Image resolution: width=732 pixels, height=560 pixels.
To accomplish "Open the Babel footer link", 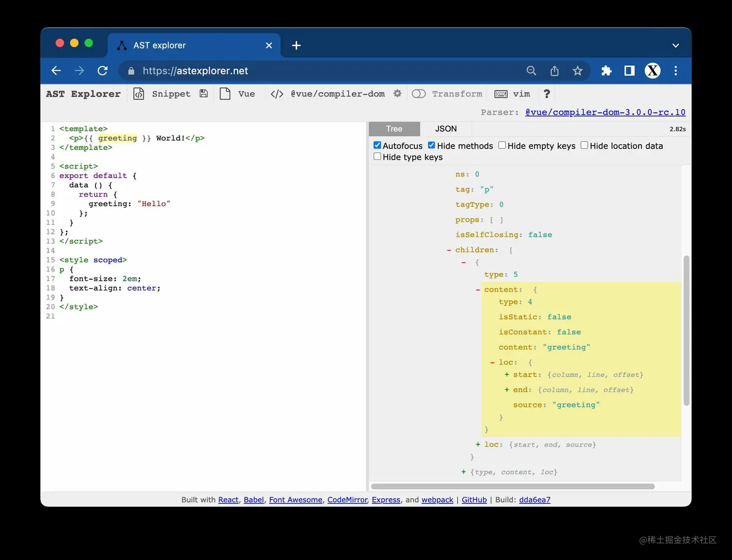I will click(x=254, y=500).
